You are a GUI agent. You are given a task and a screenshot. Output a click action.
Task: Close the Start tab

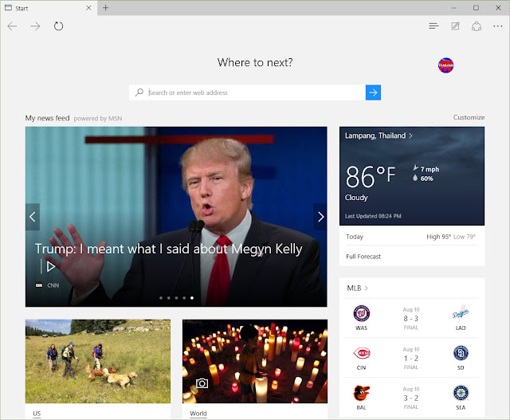point(88,8)
